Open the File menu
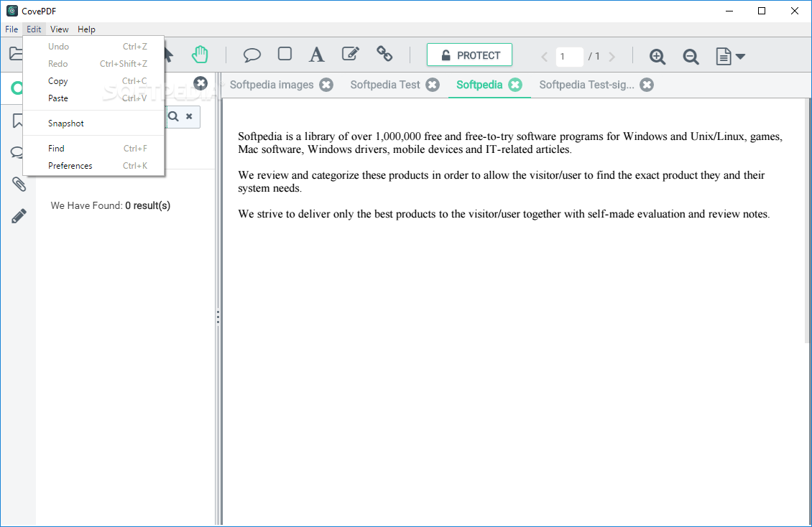 [x=11, y=29]
